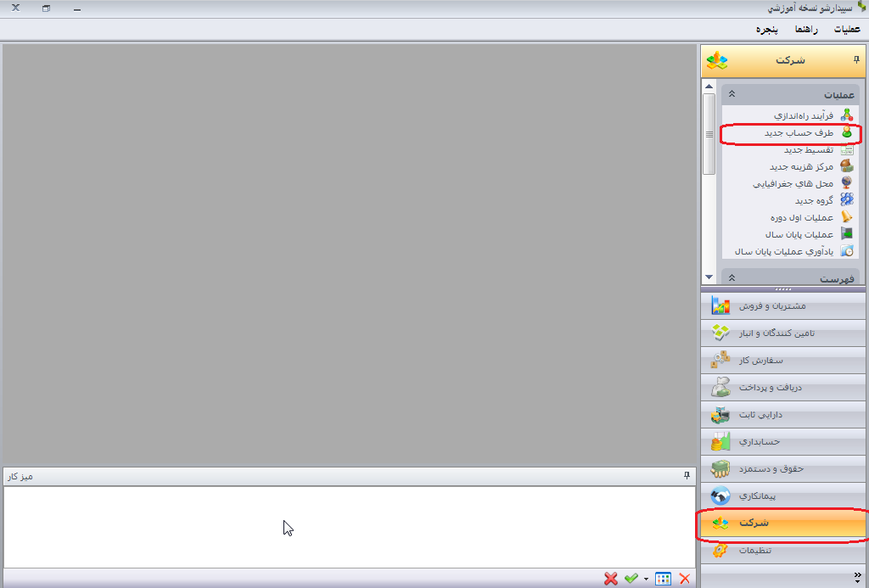Image resolution: width=869 pixels, height=588 pixels.
Task: Select the شرکت company module button
Action: [783, 524]
